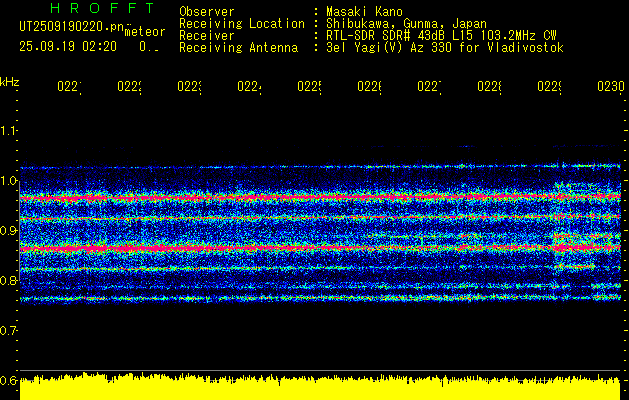Click Shibukawa, Gunma, Japan text
This screenshot has width=629, height=400.
406,24
